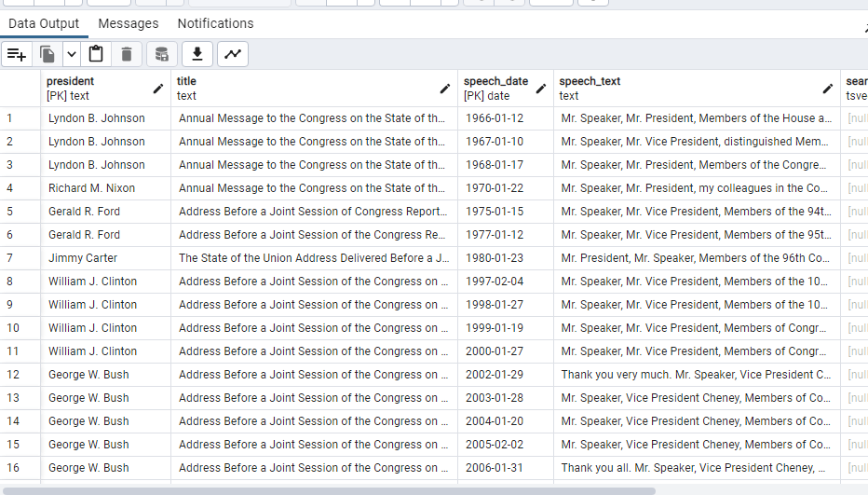Click pencil icon on title column
The image size is (868, 495).
445,89
